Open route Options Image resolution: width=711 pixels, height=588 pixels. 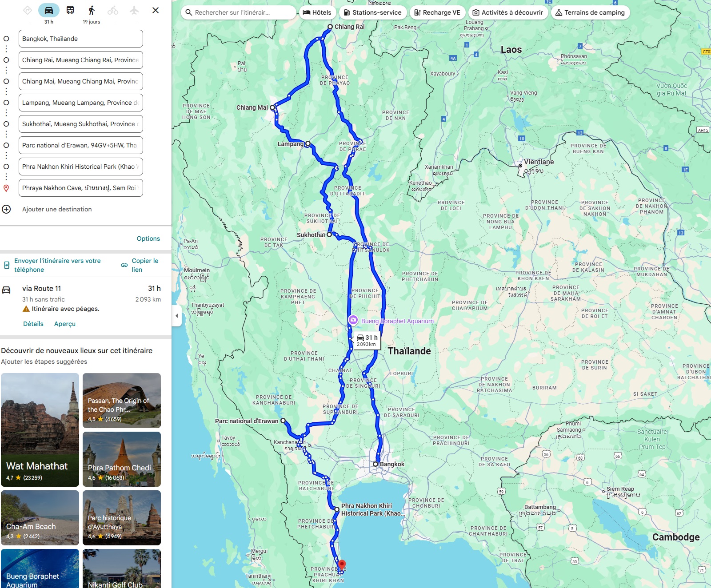(148, 238)
